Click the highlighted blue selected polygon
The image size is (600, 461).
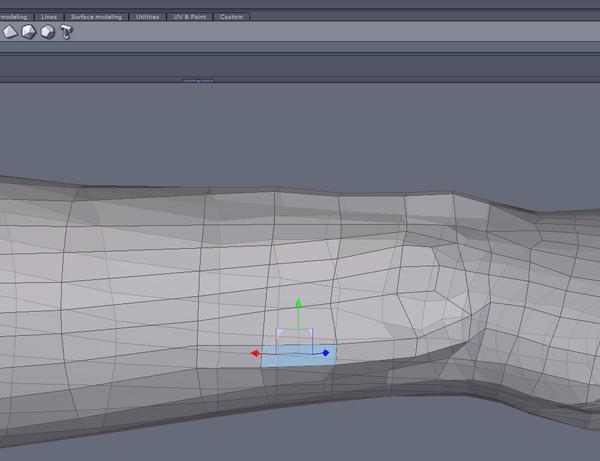pyautogui.click(x=285, y=360)
